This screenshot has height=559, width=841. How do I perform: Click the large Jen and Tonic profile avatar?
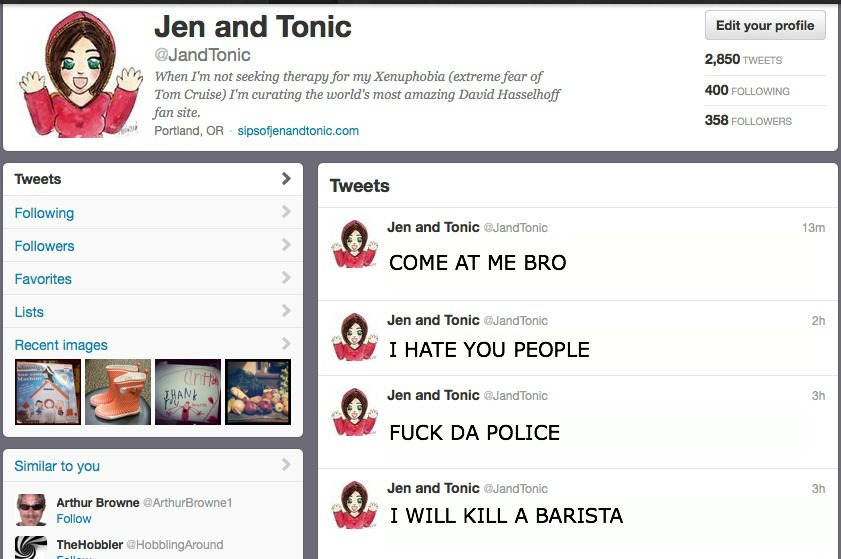tap(80, 75)
